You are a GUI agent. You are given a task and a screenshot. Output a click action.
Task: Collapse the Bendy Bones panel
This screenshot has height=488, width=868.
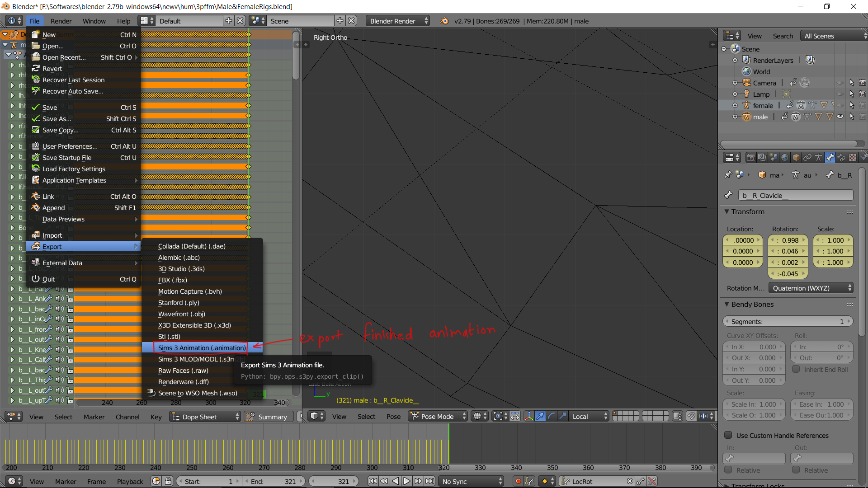726,305
